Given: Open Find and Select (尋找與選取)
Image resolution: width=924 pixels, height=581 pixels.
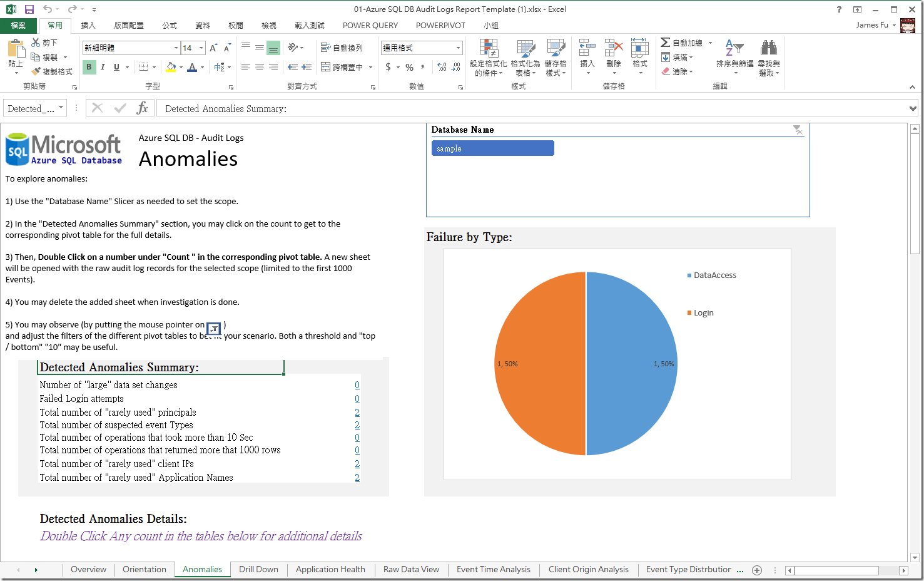Looking at the screenshot, I should pos(769,58).
